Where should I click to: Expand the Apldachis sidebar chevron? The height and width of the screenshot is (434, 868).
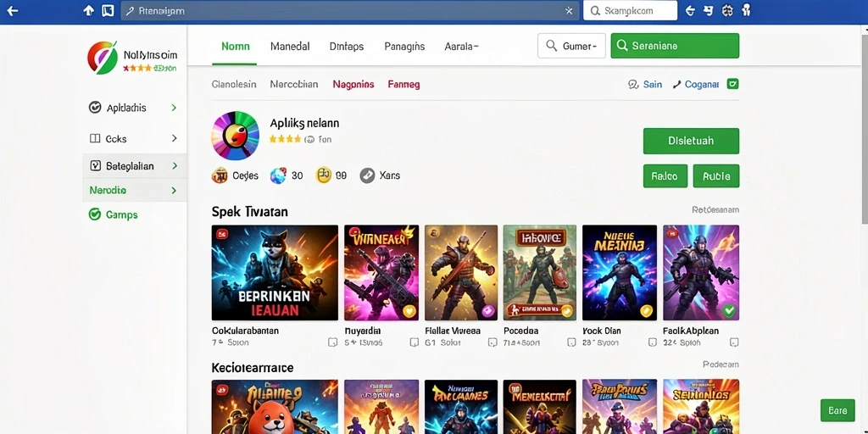coord(174,108)
